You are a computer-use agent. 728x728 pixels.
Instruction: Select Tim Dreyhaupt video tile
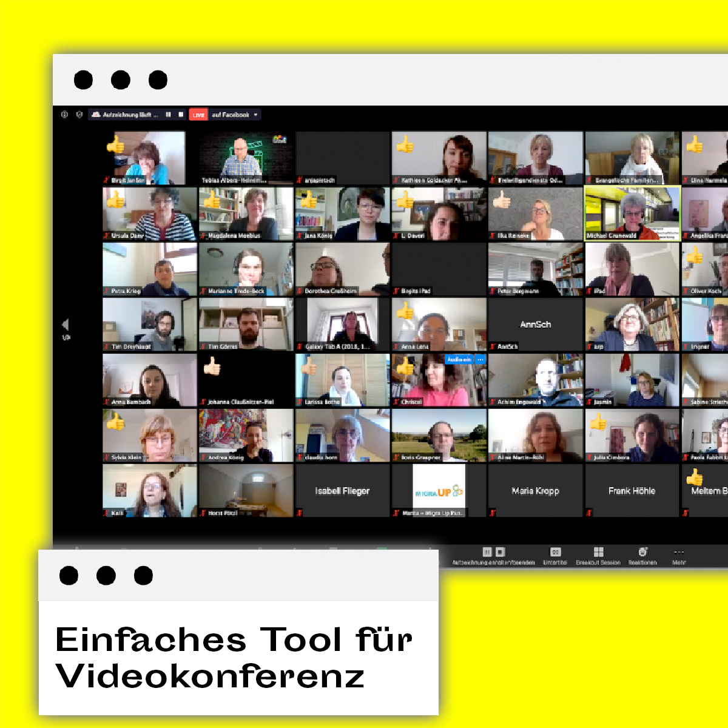point(149,325)
